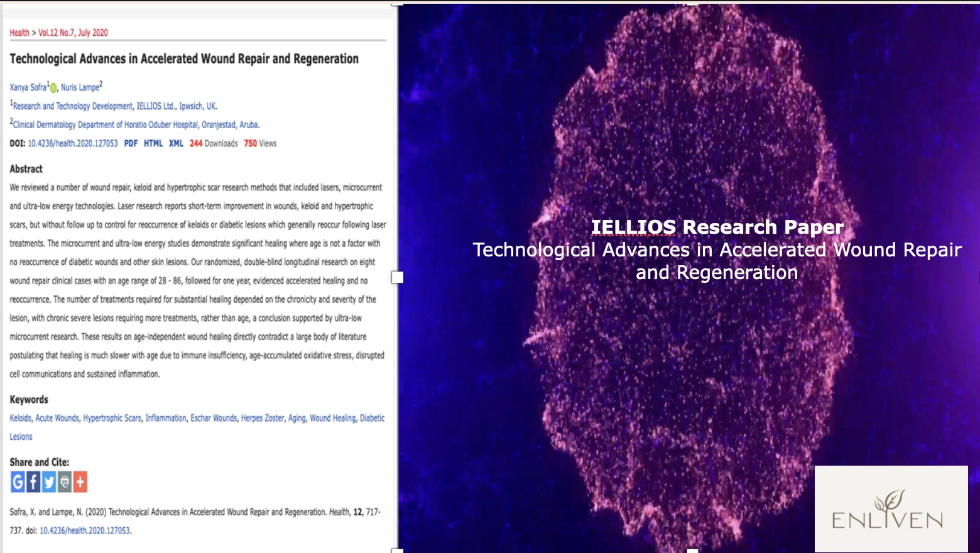Download the PDF version of the paper

(x=131, y=143)
